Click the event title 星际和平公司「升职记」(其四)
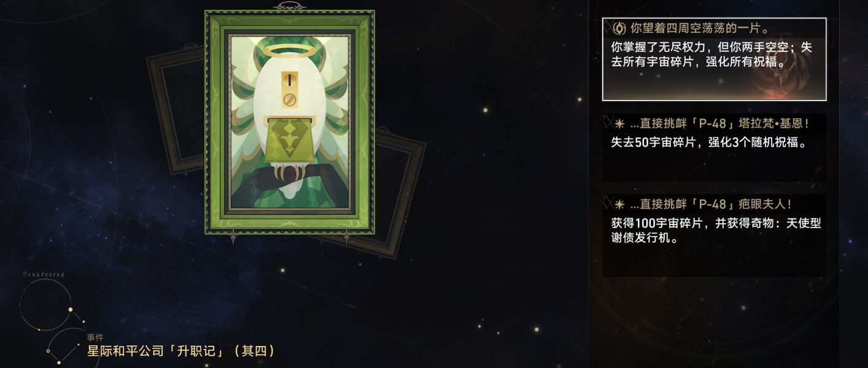The width and height of the screenshot is (868, 368). (x=180, y=351)
